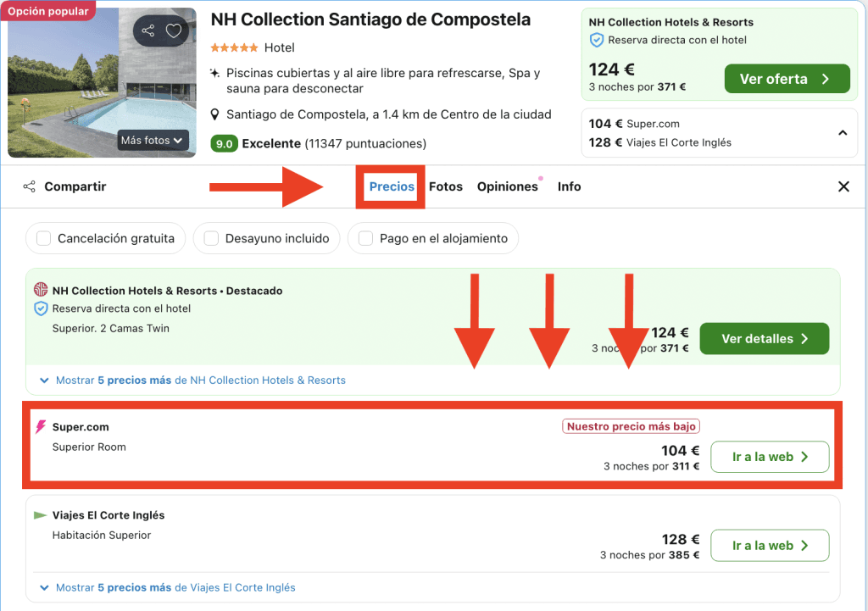The width and height of the screenshot is (868, 611).
Task: Click the Piscinas cubiertas amenities description
Action: [383, 81]
